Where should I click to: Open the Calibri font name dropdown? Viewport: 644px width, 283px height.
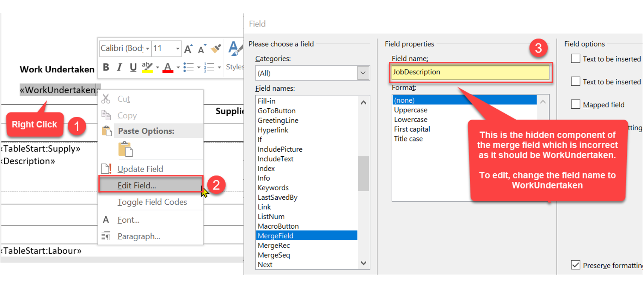(147, 49)
